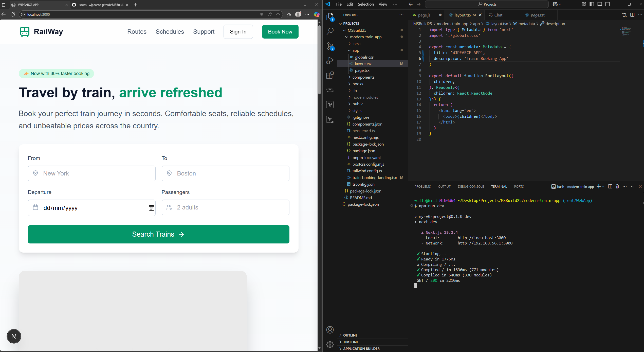Viewport: 644px width, 352px height.
Task: Click the From New York input field
Action: coord(92,173)
